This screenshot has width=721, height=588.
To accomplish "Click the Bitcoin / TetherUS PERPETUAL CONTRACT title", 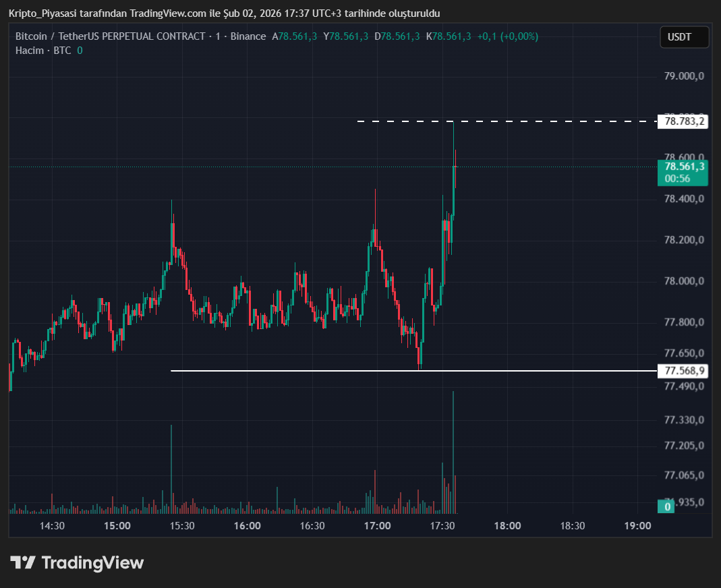I will tap(110, 36).
